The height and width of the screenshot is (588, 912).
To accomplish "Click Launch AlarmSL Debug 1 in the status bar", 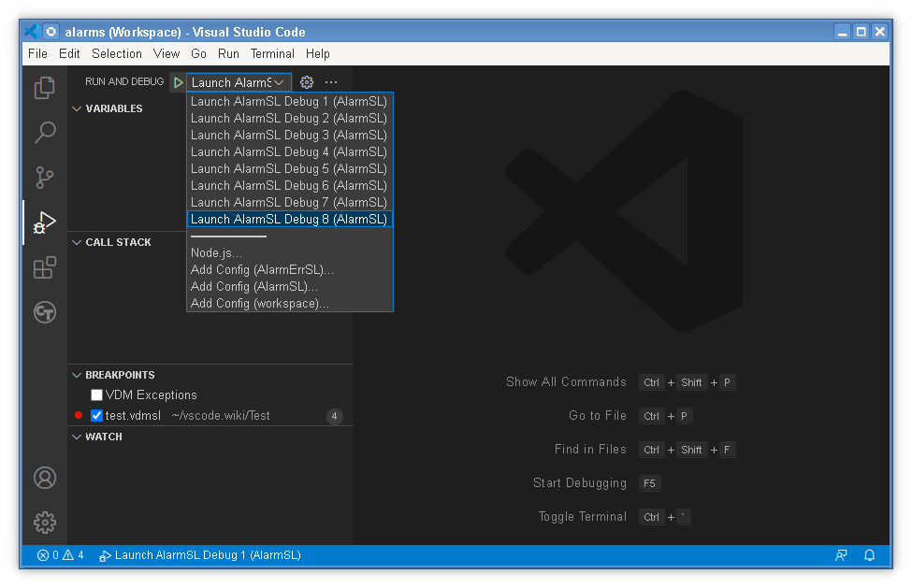I will [x=206, y=554].
